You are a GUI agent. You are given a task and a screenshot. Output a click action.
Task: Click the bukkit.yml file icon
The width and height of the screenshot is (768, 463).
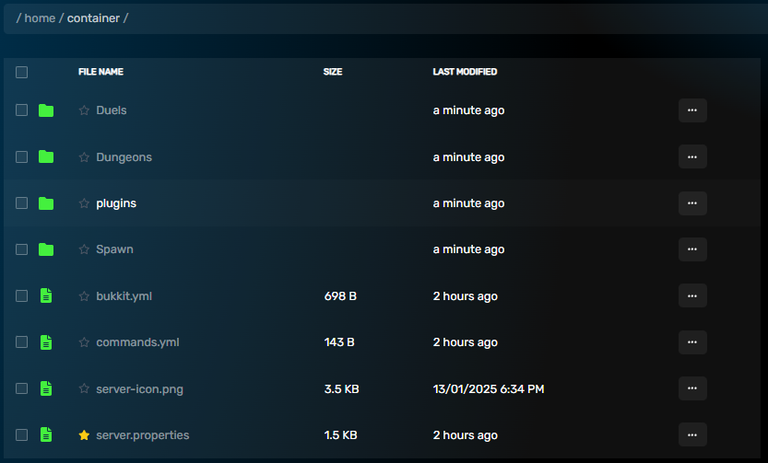[x=46, y=296]
